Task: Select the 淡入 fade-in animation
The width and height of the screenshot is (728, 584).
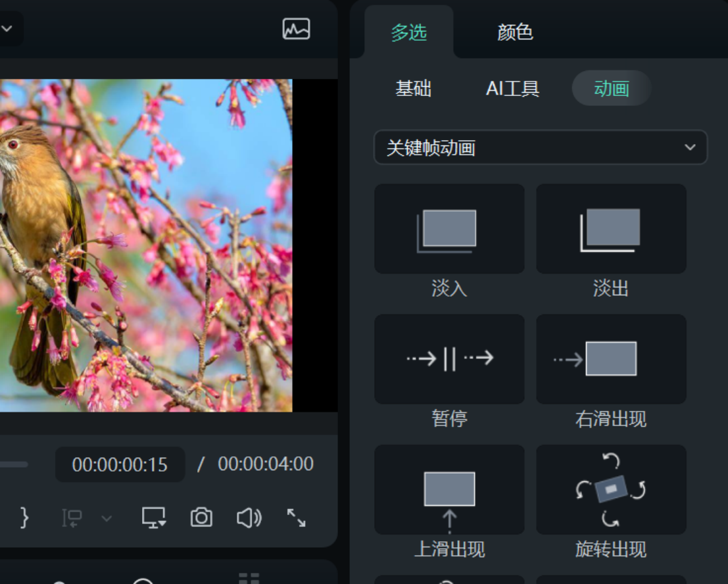Action: (449, 228)
